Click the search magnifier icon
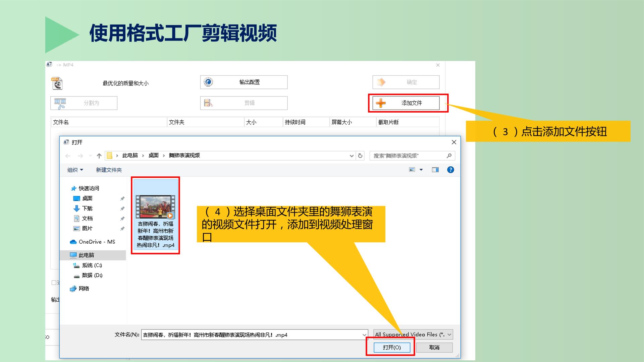Screen dimensions: 644x362 pyautogui.click(x=449, y=156)
